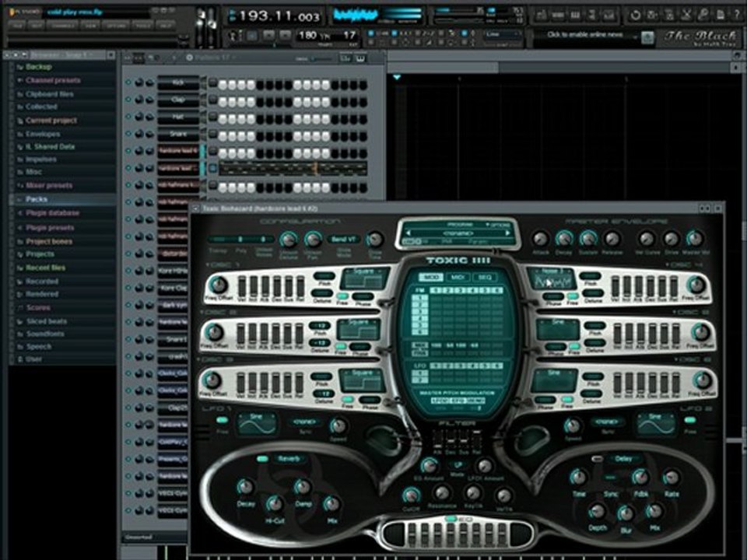Click the LFO 1 Speed knob
Screen dimensions: 747x560
click(x=338, y=425)
